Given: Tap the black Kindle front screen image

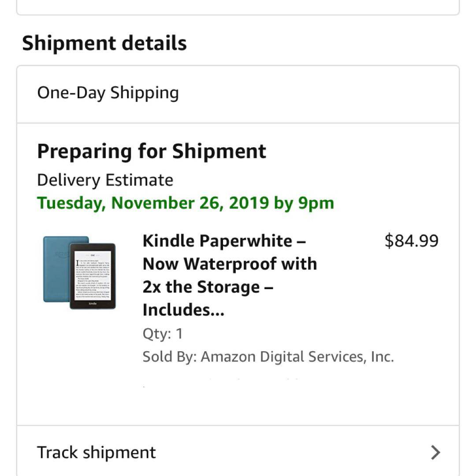Looking at the screenshot, I should coord(93,276).
